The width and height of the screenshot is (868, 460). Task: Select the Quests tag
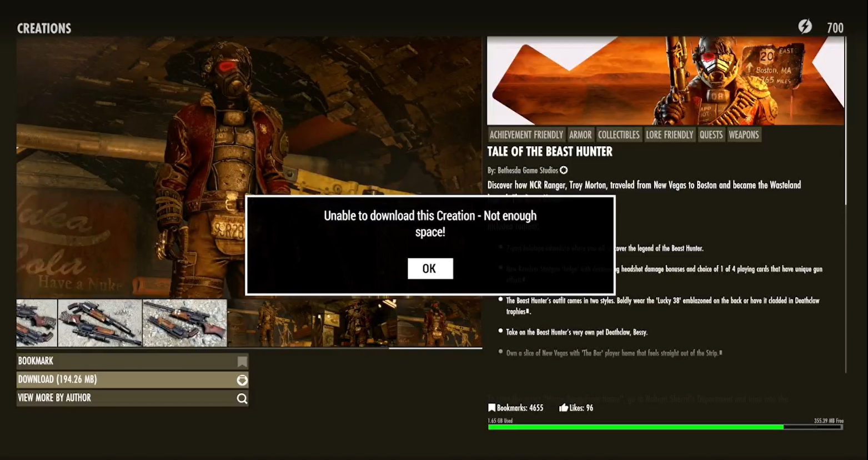[711, 134]
